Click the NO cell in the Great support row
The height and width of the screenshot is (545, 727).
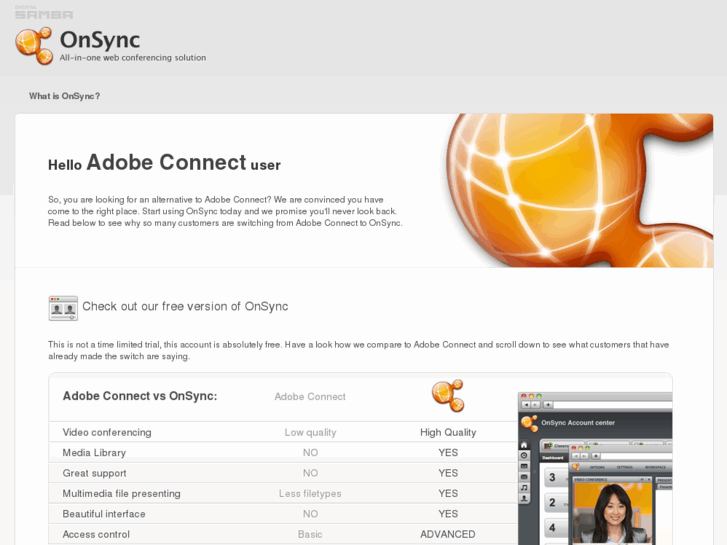310,473
